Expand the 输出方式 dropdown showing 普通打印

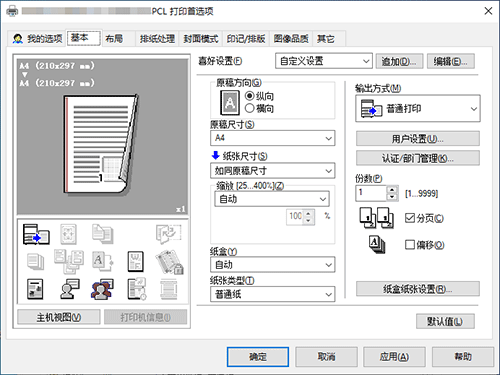[418, 109]
